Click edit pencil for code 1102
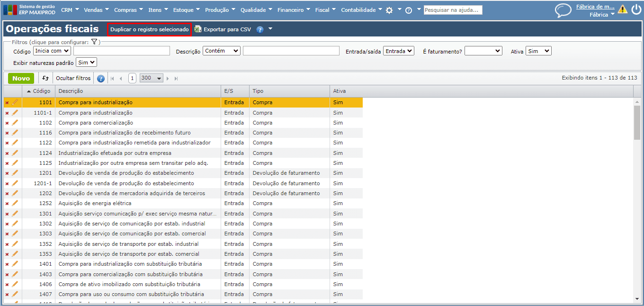This screenshot has height=306, width=644. tap(15, 123)
